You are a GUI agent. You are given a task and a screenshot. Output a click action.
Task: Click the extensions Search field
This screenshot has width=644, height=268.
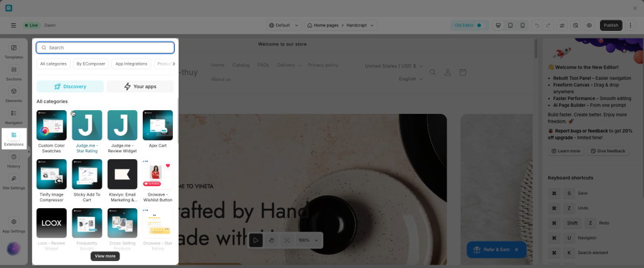pos(105,48)
